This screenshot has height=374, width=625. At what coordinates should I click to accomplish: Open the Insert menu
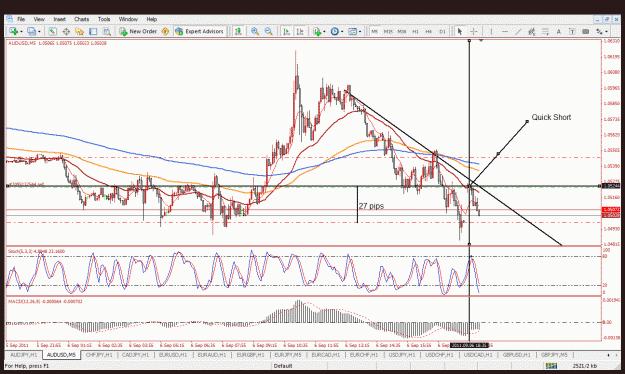(x=59, y=19)
